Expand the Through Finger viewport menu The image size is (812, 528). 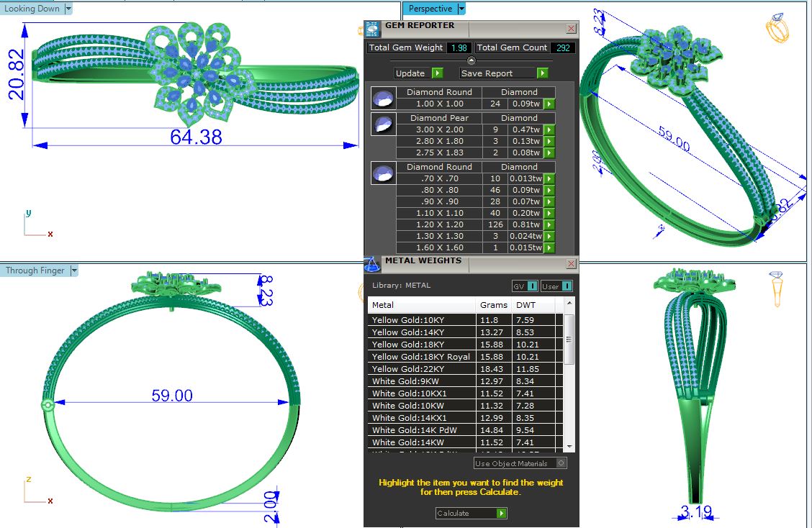tap(74, 270)
